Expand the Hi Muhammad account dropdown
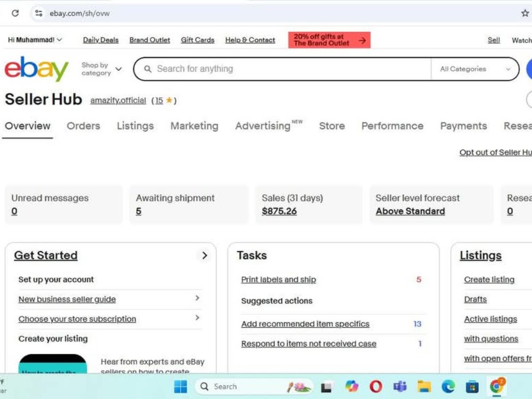The image size is (532, 399). (35, 40)
